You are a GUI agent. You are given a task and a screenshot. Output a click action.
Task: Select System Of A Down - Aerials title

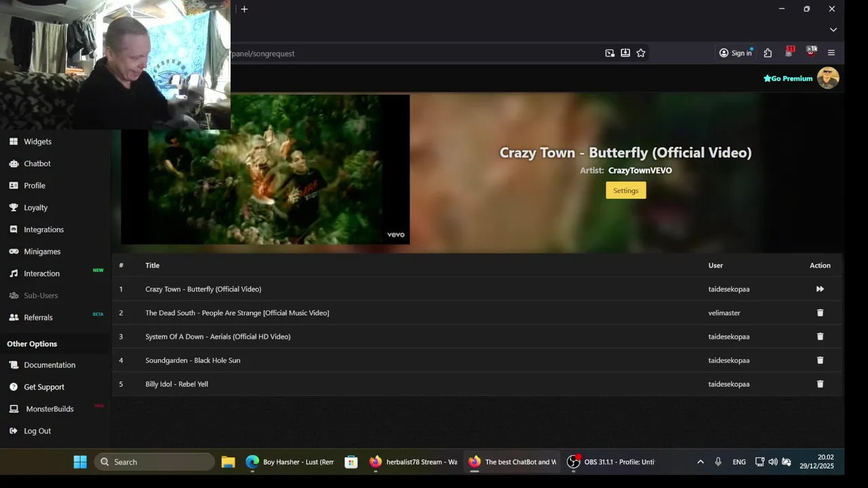pyautogui.click(x=218, y=336)
